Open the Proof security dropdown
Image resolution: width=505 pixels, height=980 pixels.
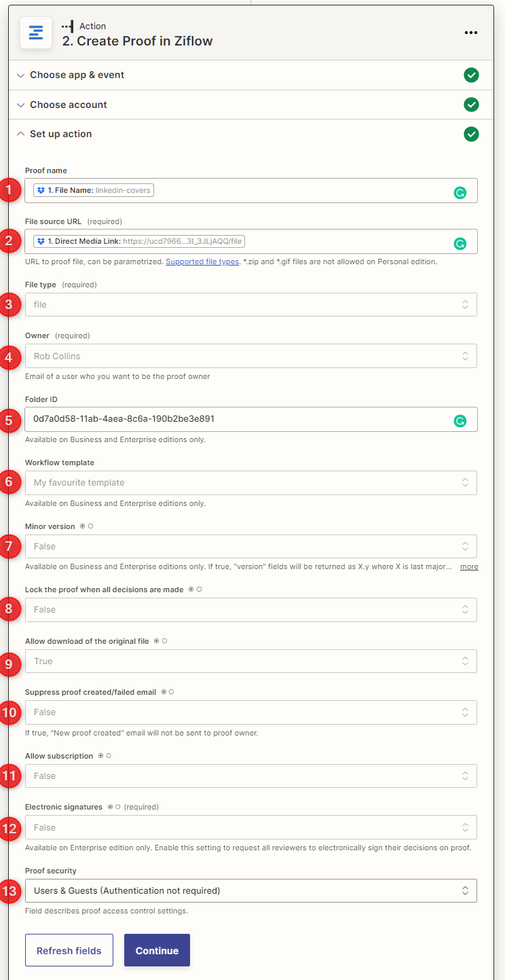point(250,890)
